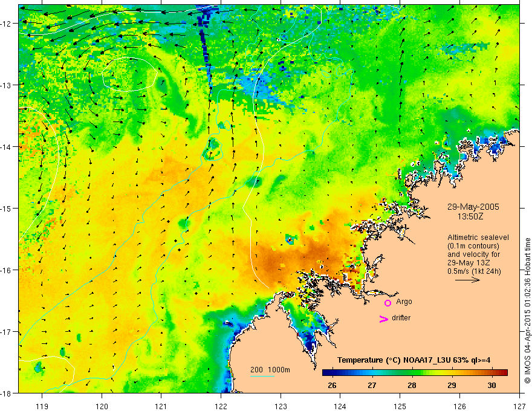Click the cyan 200 1000m contour legend line
The width and height of the screenshot is (532, 411).
pos(262,376)
